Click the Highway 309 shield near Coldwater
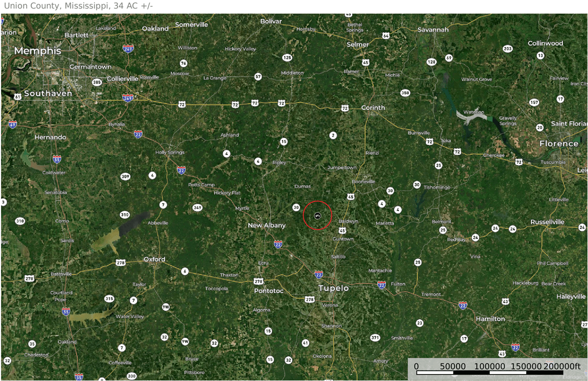Screen dimensions: 588x381 click(x=126, y=176)
